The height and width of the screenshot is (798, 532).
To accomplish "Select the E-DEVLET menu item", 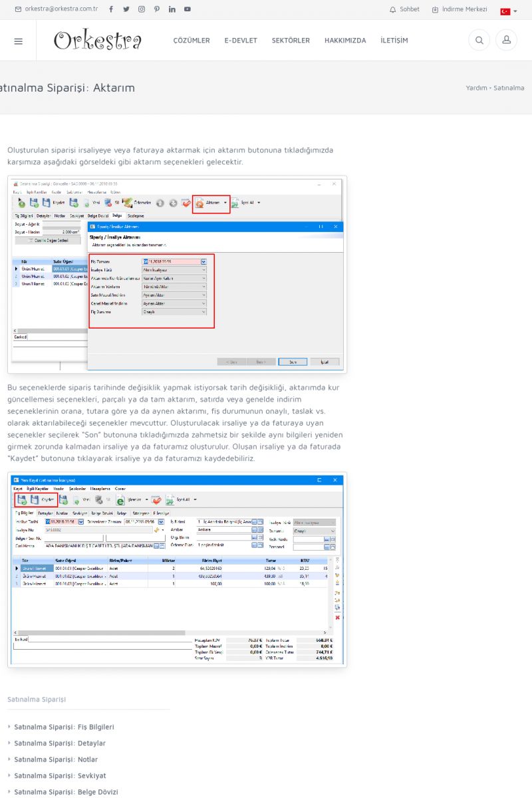I will (x=241, y=41).
